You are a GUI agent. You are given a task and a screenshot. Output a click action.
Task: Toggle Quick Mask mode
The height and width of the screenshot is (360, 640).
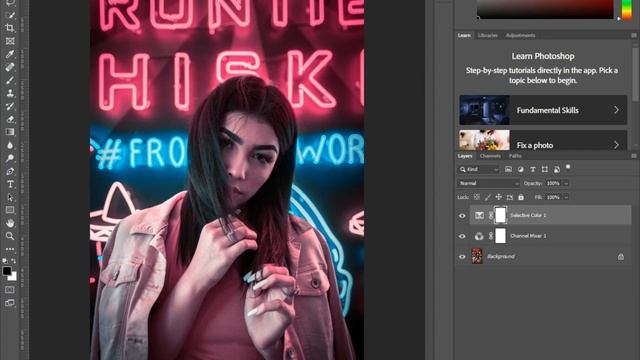coord(10,290)
